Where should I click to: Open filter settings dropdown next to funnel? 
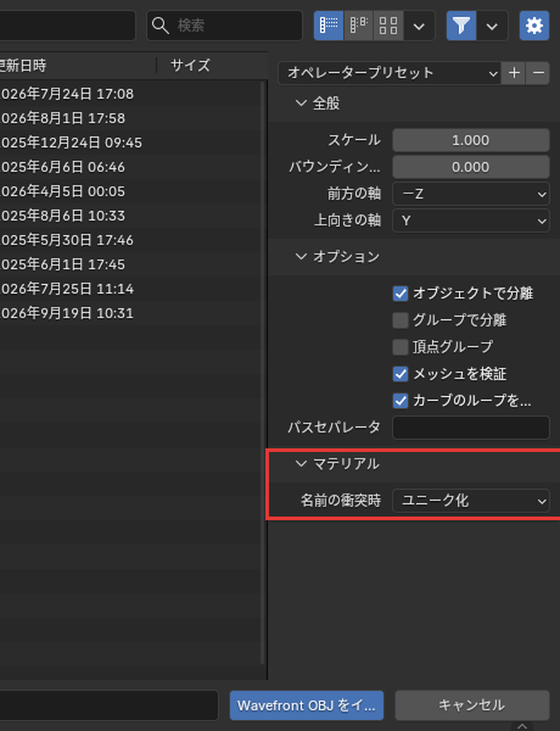coord(492,25)
